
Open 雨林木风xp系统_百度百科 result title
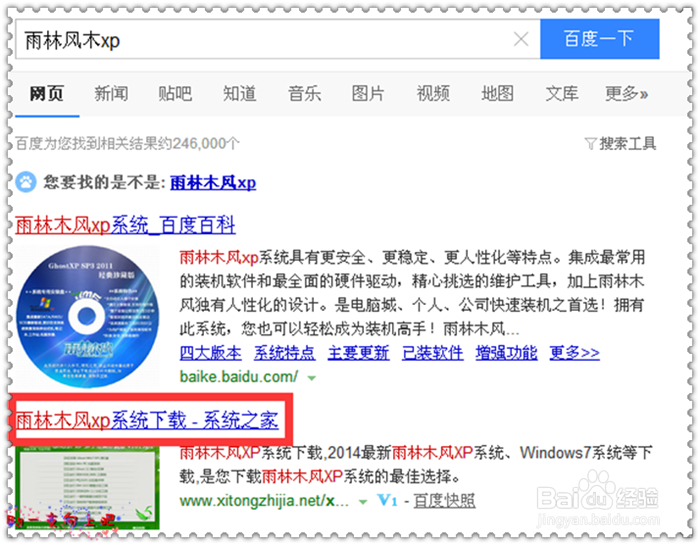click(x=125, y=225)
